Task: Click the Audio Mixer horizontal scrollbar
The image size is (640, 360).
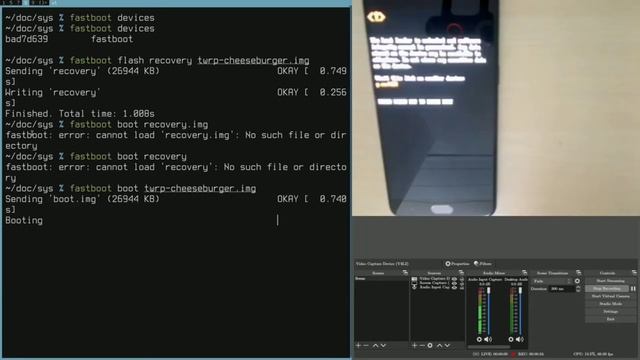Action: (489, 347)
